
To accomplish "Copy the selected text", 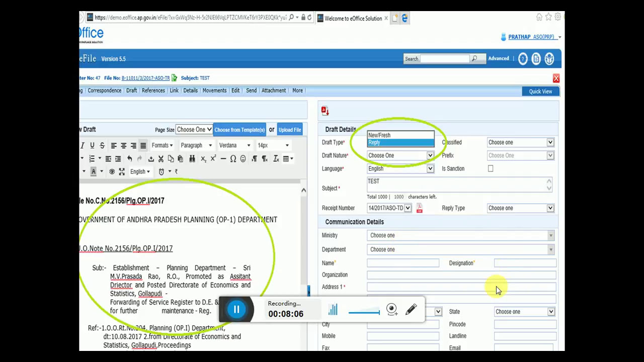I will (171, 158).
